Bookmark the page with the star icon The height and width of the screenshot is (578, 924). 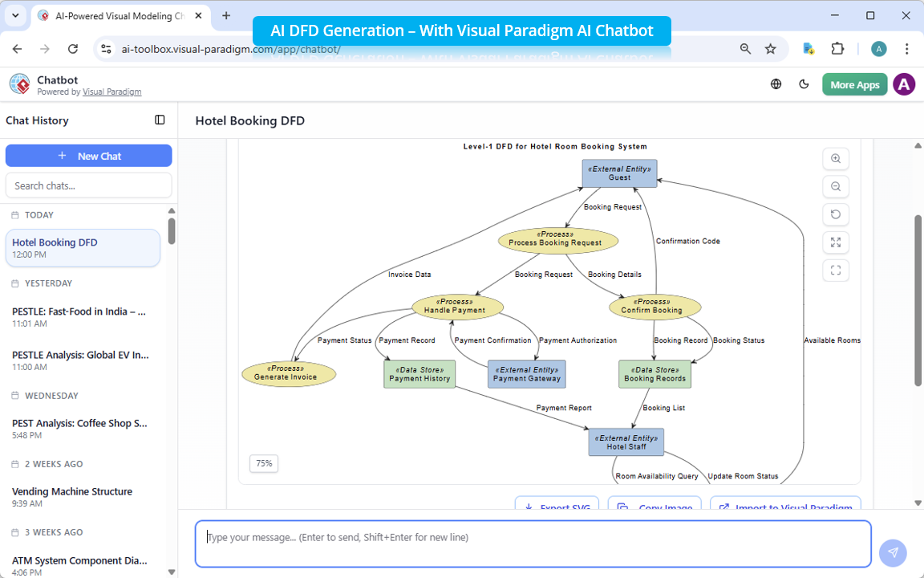(x=771, y=48)
